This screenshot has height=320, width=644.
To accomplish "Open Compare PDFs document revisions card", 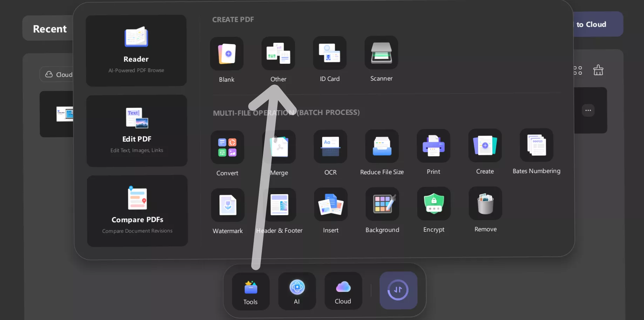I will tap(137, 211).
